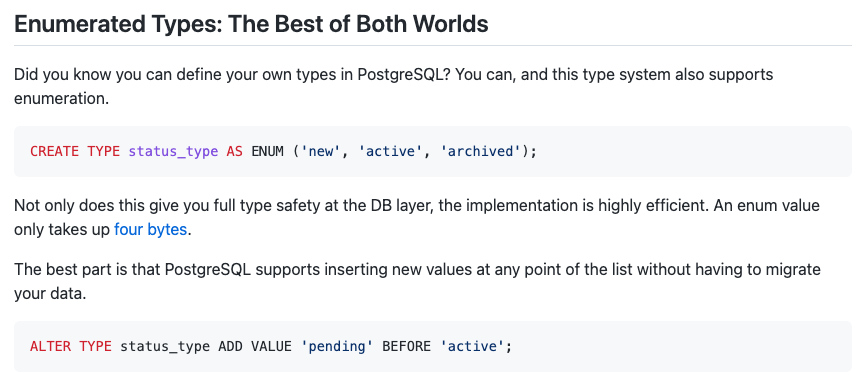
Task: Click the ENUM keyword in first code block
Action: tap(267, 151)
